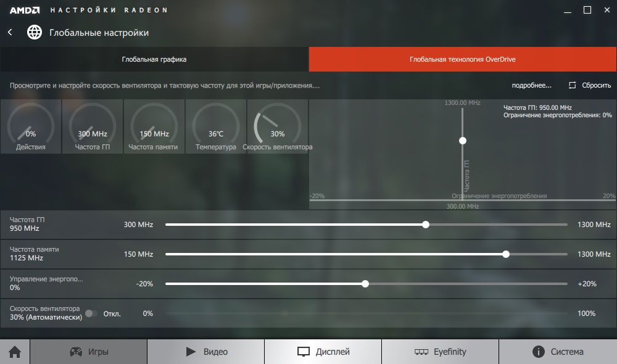The image size is (617, 364).
Task: Click the disabled fan speed slider track
Action: [366, 313]
